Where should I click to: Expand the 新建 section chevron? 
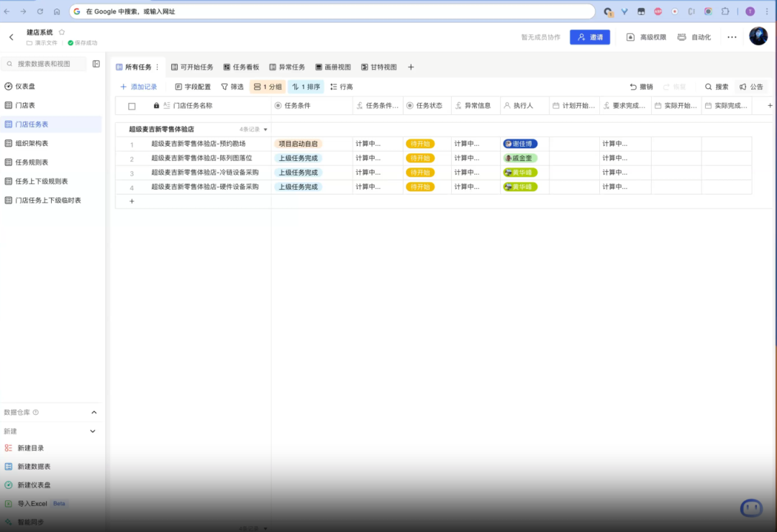93,431
